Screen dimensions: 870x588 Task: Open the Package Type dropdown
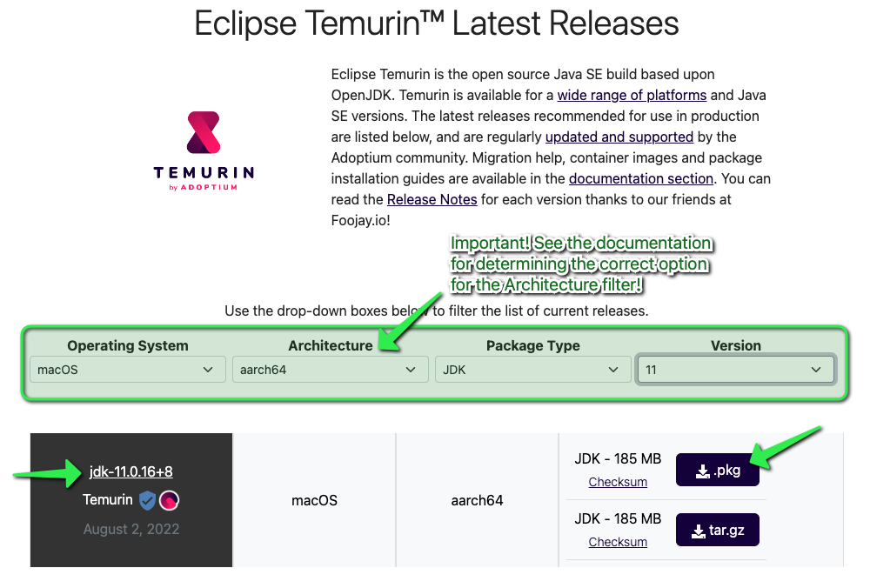(x=532, y=370)
